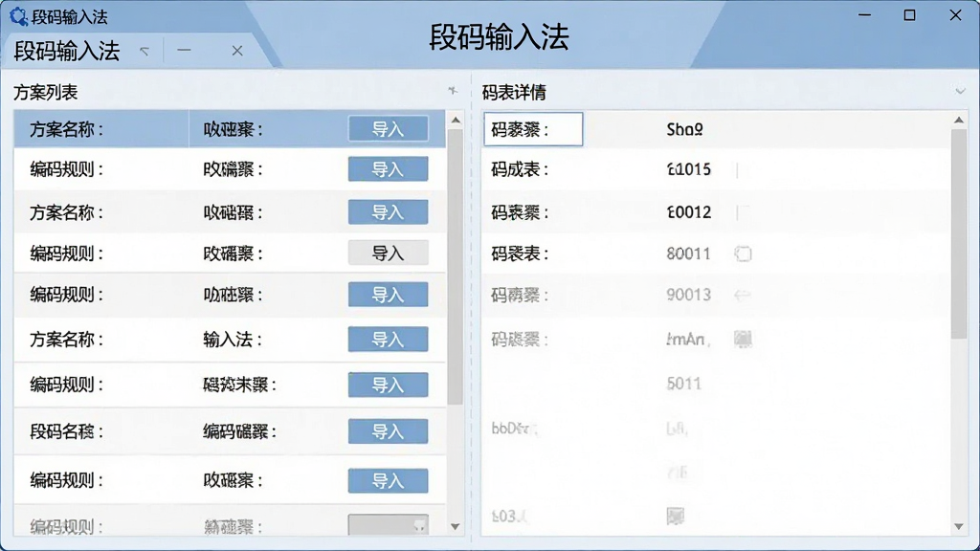
Task: Click the scroll-up arrow of the 方案列表 list
Action: click(456, 120)
